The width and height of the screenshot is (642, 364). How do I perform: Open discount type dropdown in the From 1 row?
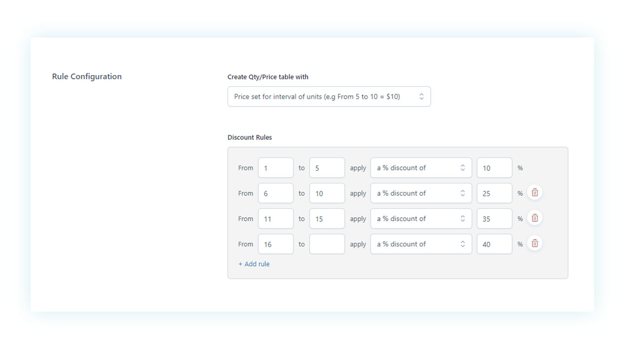tap(421, 168)
